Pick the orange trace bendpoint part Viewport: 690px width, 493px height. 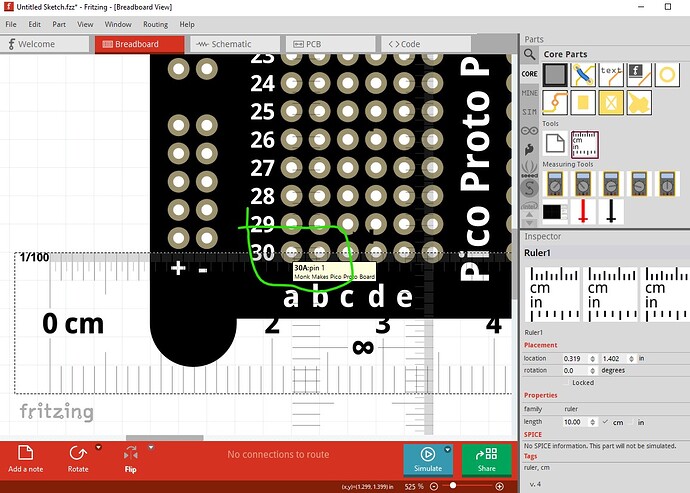555,103
